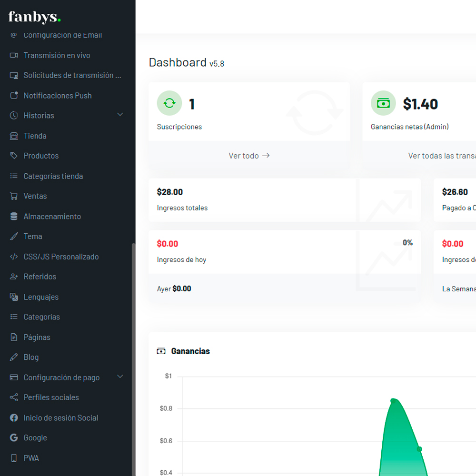Expand the Historias submenu chevron
476x476 pixels.
[x=120, y=115]
